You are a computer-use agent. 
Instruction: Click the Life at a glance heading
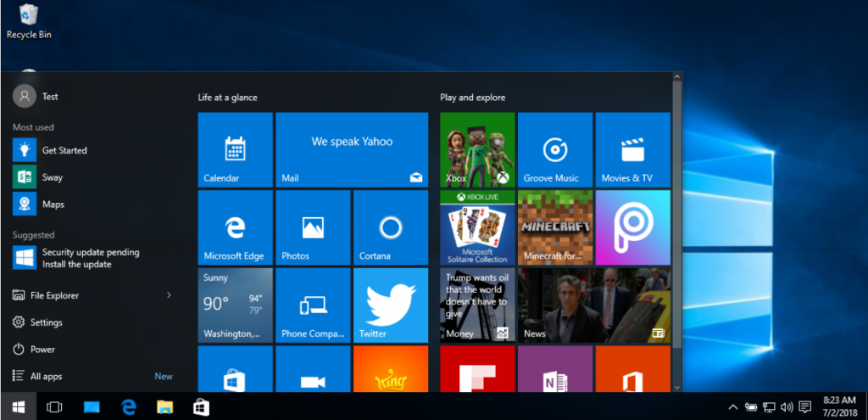(x=227, y=98)
